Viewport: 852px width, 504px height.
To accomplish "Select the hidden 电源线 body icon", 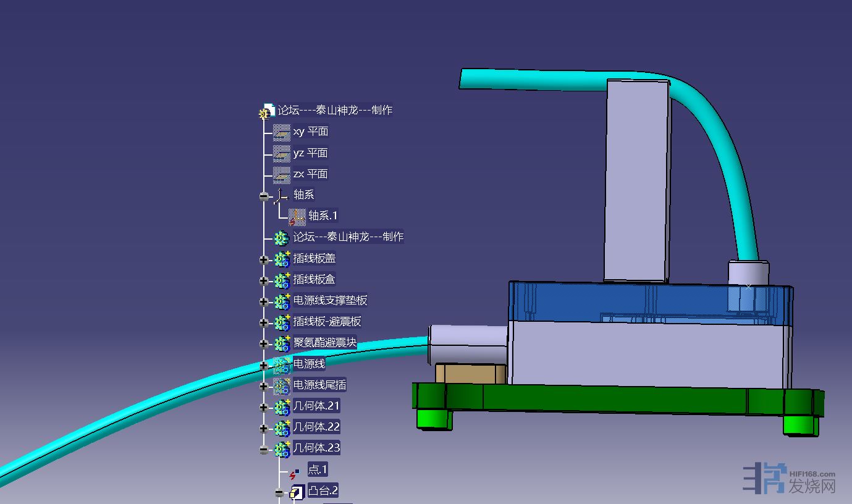I will 282,365.
